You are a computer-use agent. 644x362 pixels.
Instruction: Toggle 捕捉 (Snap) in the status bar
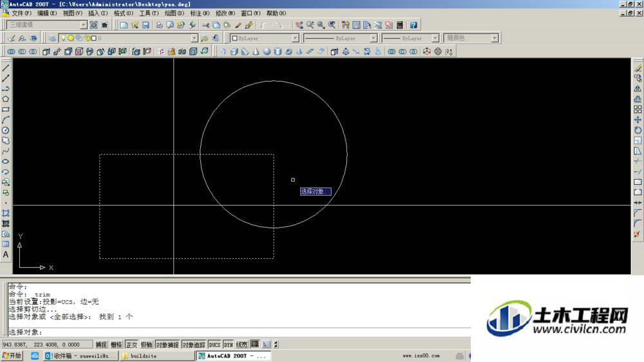click(101, 345)
